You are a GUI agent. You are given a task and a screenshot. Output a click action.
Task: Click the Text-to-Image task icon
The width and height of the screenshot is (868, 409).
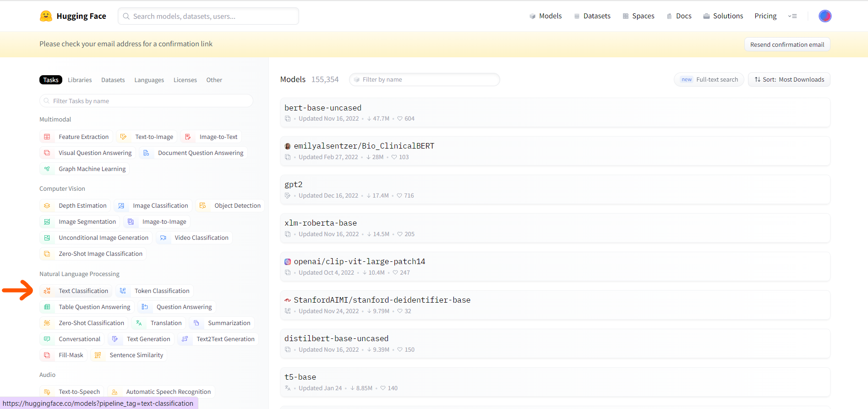click(x=123, y=137)
